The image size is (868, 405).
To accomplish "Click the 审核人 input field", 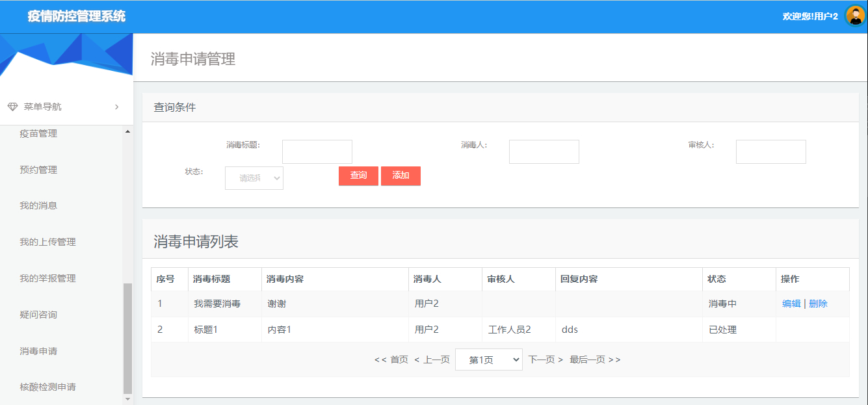I will pos(770,151).
